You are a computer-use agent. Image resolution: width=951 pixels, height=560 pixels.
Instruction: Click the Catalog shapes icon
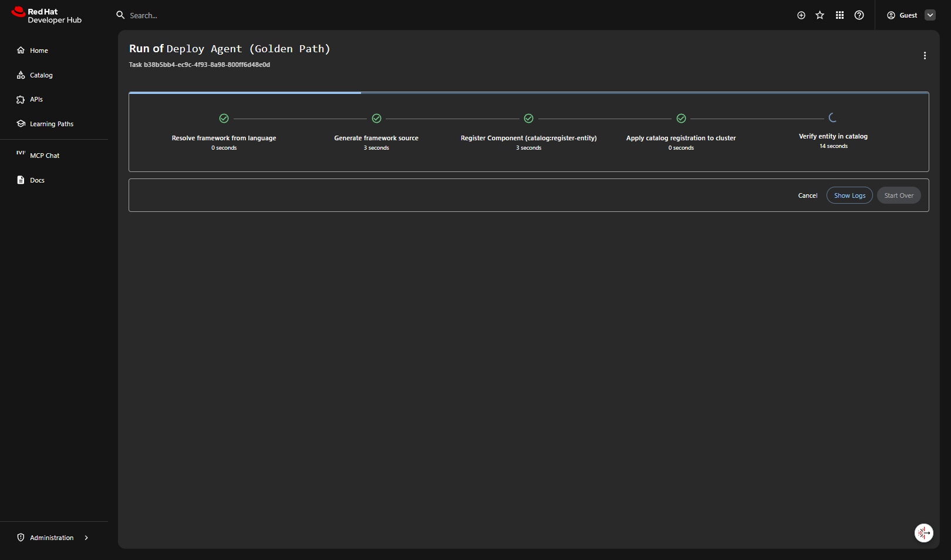pos(21,75)
